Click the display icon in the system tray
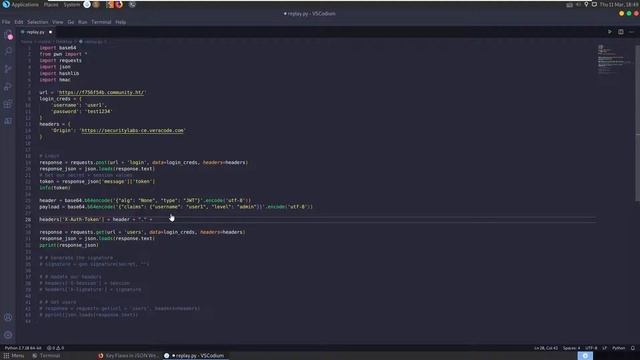The width and height of the screenshot is (640, 360). click(594, 4)
